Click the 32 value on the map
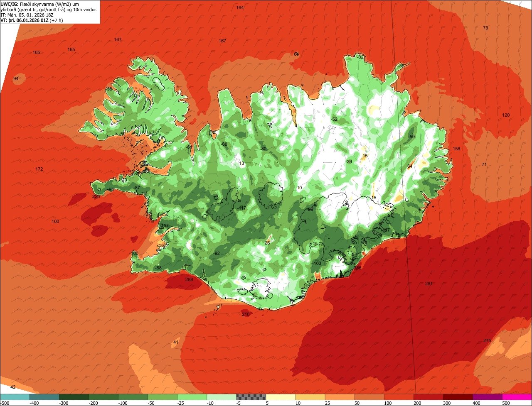Viewport: 532px width, 406px height. point(361,56)
